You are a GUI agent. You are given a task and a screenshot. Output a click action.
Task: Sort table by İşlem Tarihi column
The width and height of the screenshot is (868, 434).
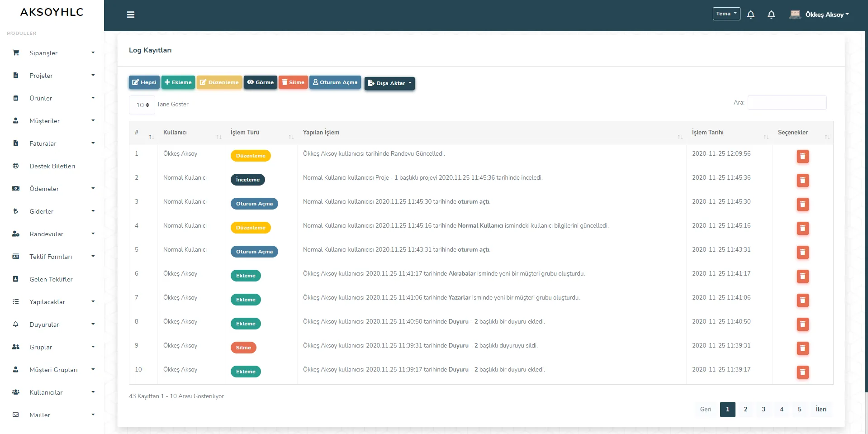coord(729,133)
